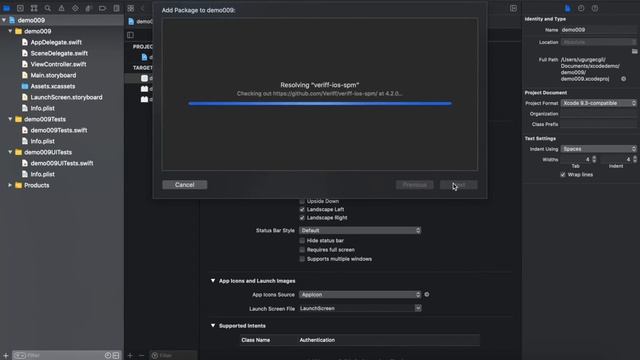Enable Requires full screen checkbox

click(302, 249)
